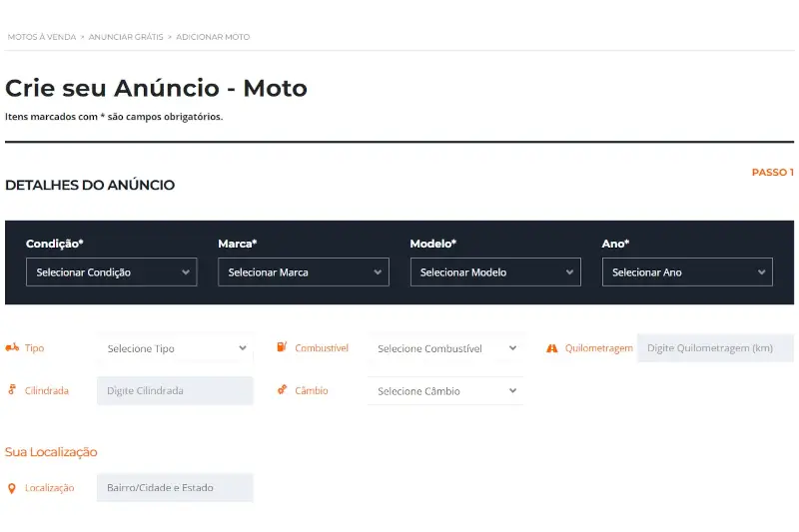This screenshot has width=799, height=532.
Task: Open the Selecionar Ano dropdown
Action: pyautogui.click(x=687, y=272)
